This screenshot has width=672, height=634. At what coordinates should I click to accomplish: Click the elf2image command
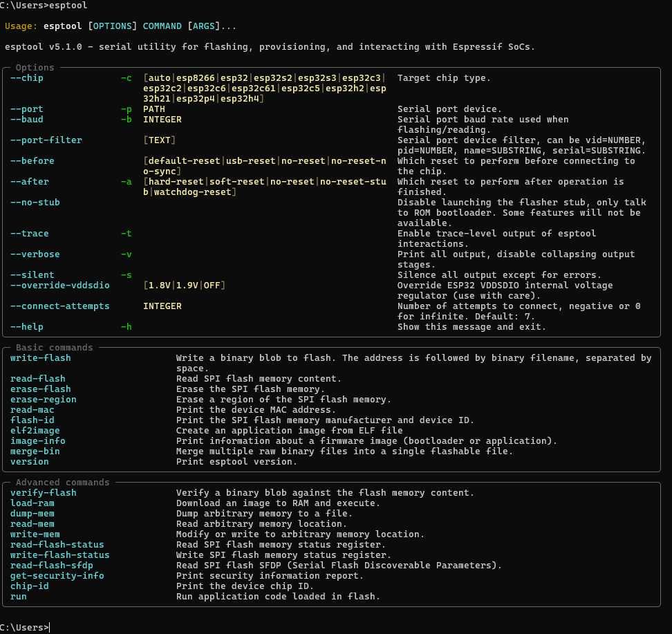pyautogui.click(x=35, y=431)
